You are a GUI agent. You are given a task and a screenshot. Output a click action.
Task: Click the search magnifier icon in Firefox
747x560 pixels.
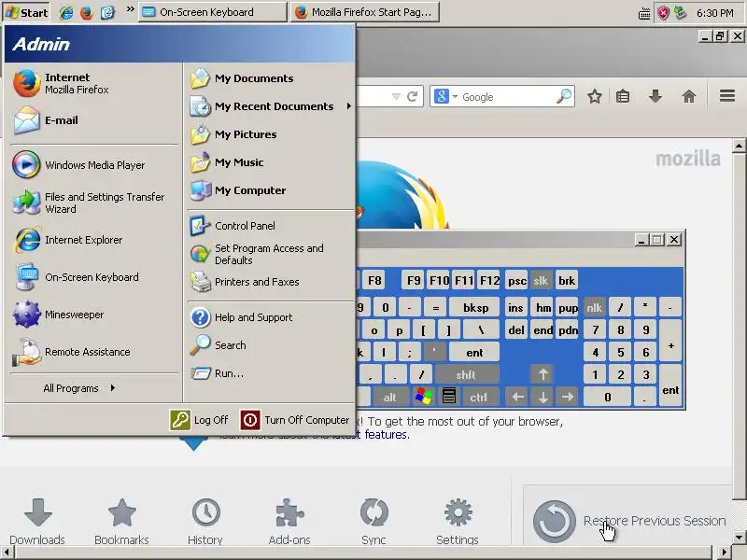click(x=564, y=96)
